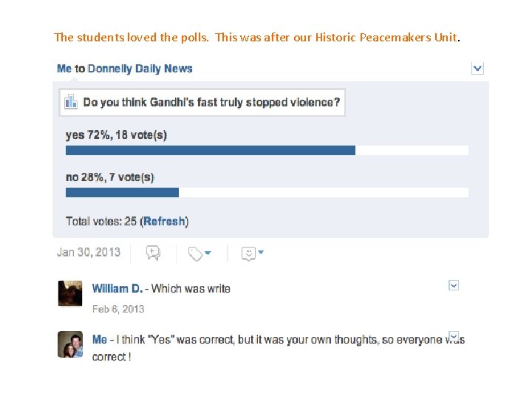Click the tag icon under the poll

196,253
